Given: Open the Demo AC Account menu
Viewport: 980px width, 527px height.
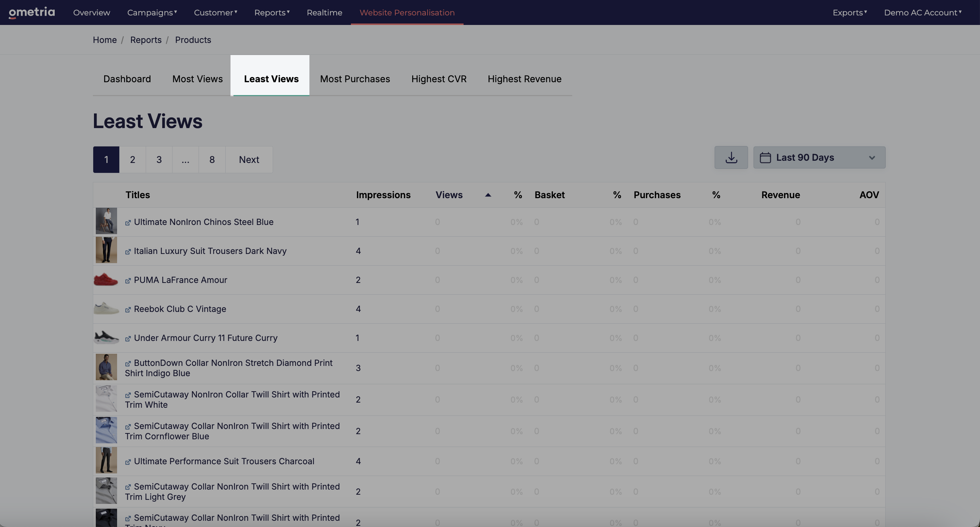Looking at the screenshot, I should (x=922, y=12).
